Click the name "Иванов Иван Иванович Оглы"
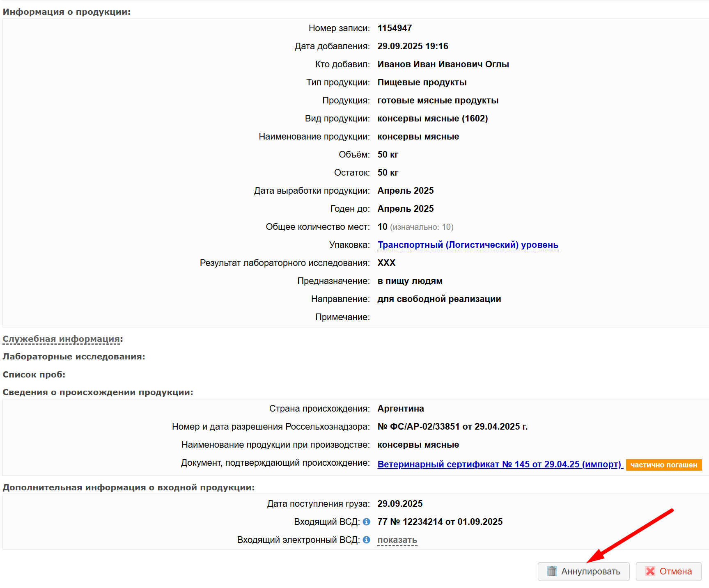This screenshot has height=588, width=709. click(x=443, y=64)
